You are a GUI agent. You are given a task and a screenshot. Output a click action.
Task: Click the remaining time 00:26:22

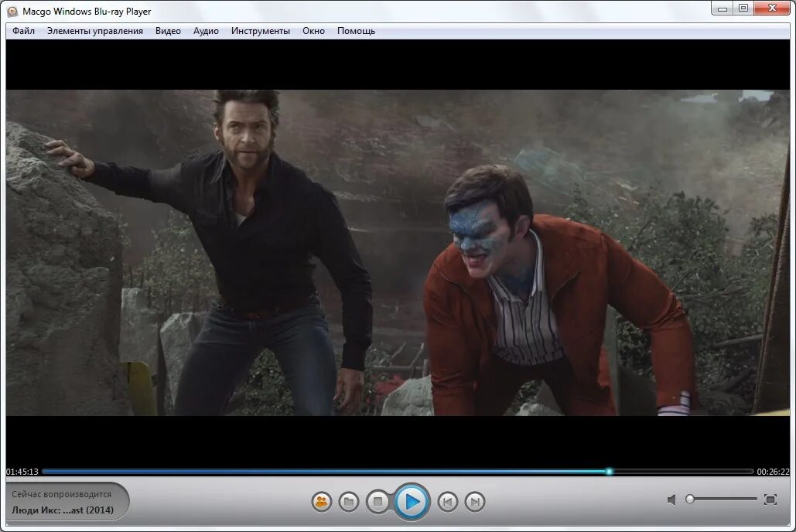(773, 472)
